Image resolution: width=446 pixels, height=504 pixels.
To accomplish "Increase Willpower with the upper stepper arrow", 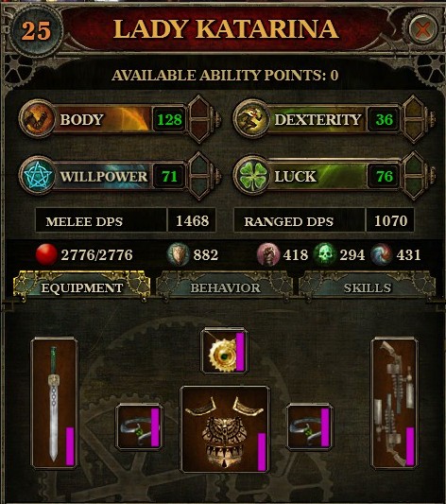I will coord(199,165).
